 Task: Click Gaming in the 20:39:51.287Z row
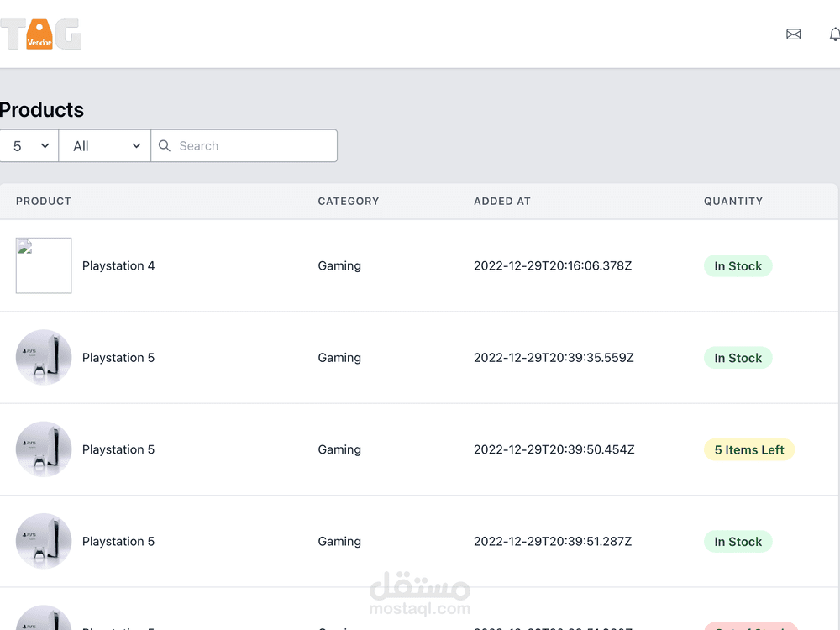339,541
